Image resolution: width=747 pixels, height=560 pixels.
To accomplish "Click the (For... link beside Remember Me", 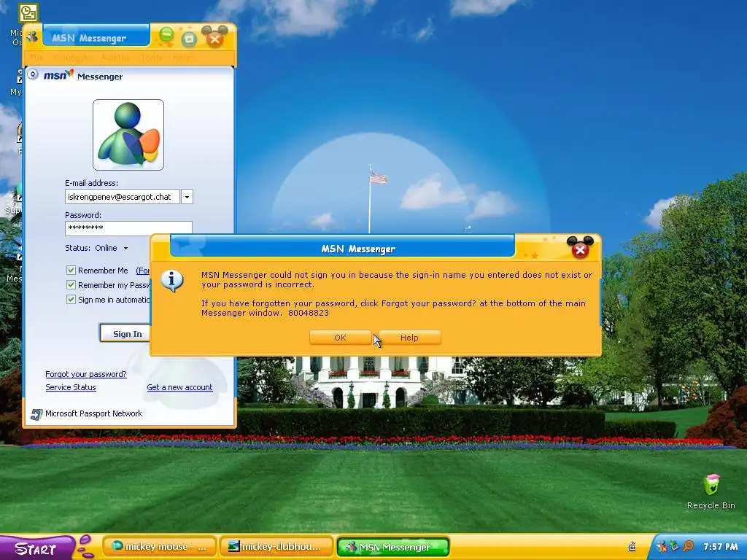I will [x=143, y=271].
